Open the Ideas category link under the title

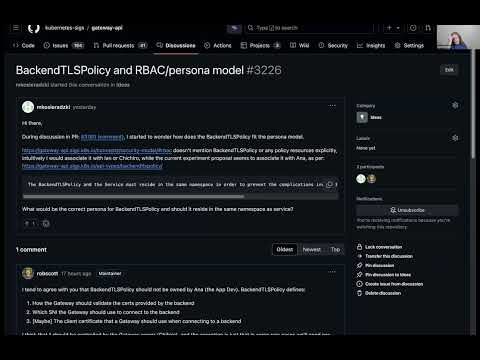(x=123, y=85)
